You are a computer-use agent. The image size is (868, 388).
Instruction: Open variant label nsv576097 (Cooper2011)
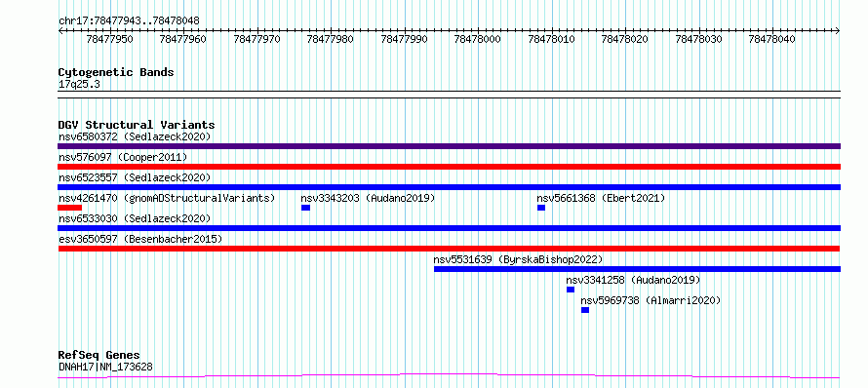click(123, 157)
